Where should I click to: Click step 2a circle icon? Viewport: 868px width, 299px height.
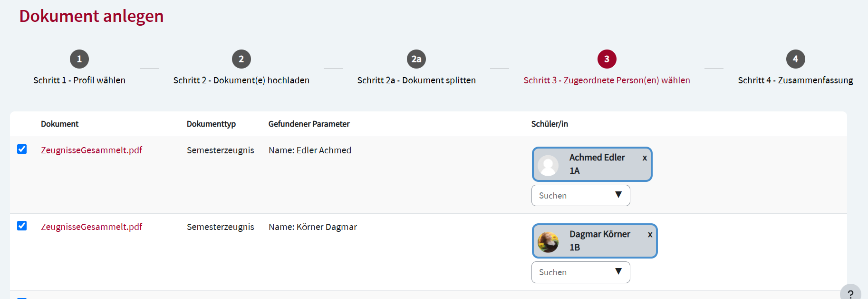(416, 59)
